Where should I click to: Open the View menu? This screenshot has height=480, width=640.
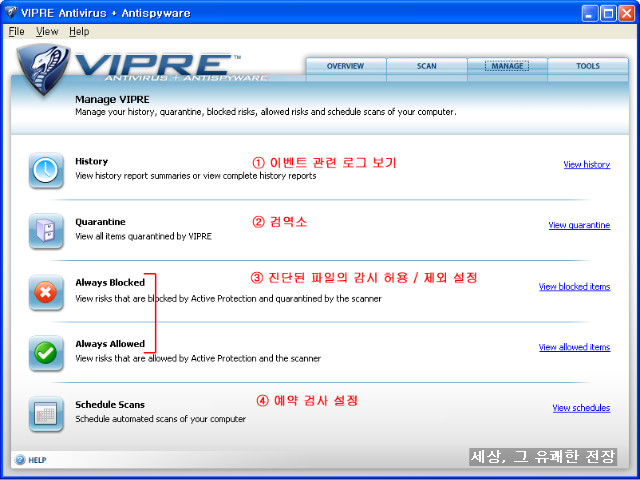(x=47, y=31)
